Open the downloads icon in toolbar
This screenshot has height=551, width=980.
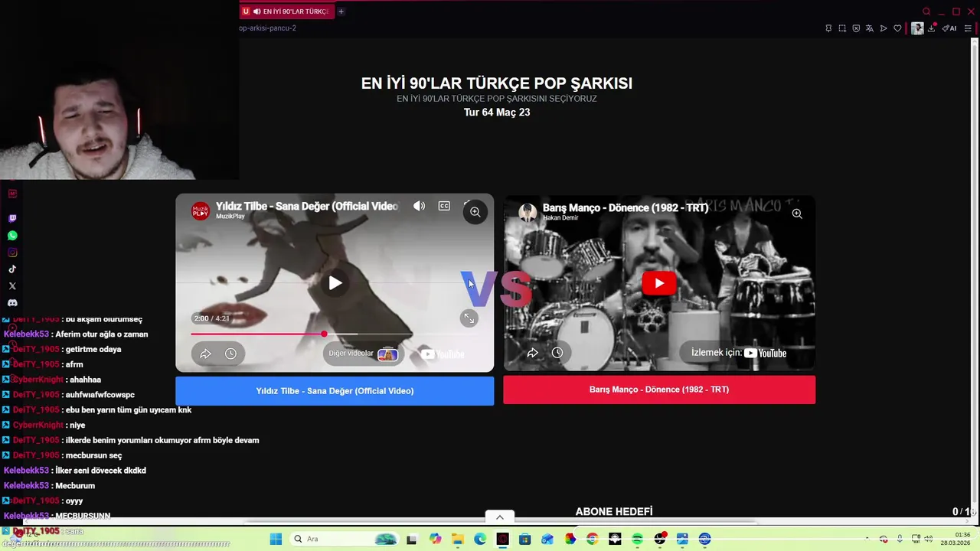[x=932, y=28]
